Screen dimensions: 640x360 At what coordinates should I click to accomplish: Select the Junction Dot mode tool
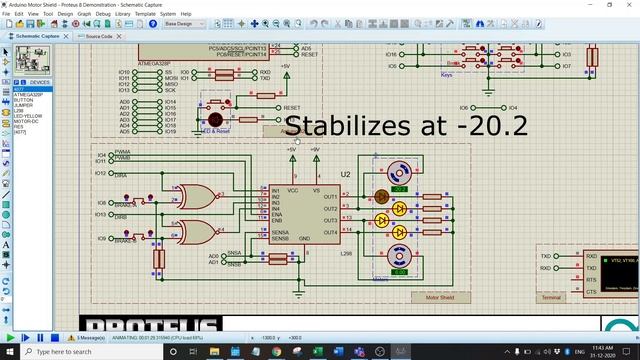(6, 72)
